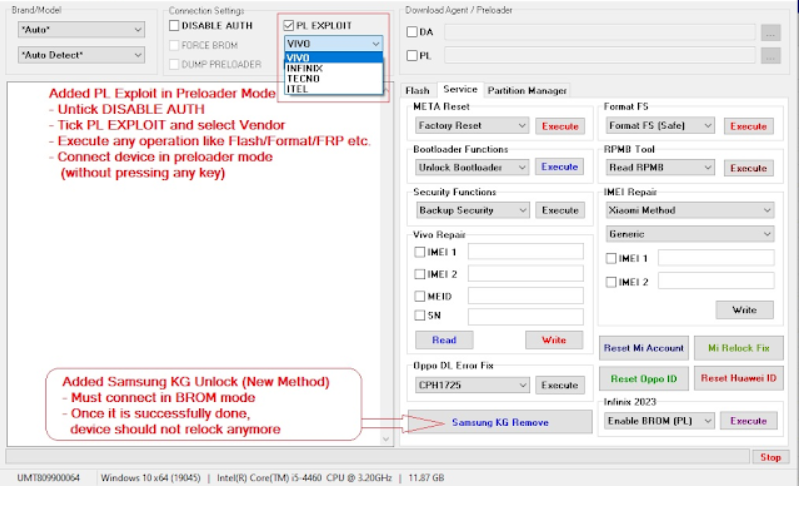Click the Reset Huawei ID button
The width and height of the screenshot is (801, 506).
tap(739, 378)
